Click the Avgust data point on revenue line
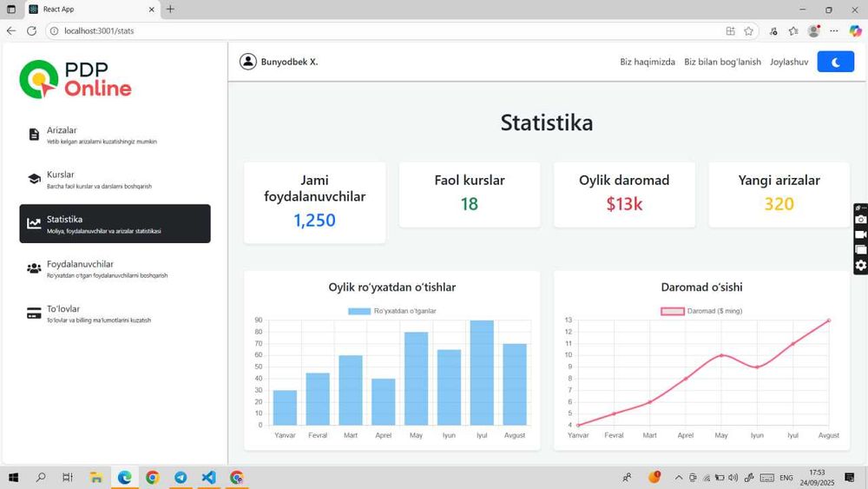Viewport: 868px width, 489px height. click(829, 320)
